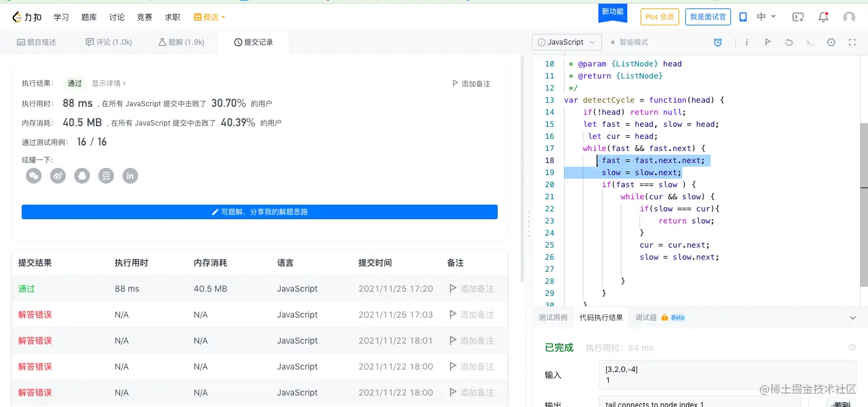Click the flag icon beside top 添加备注
This screenshot has height=407, width=868.
(455, 84)
